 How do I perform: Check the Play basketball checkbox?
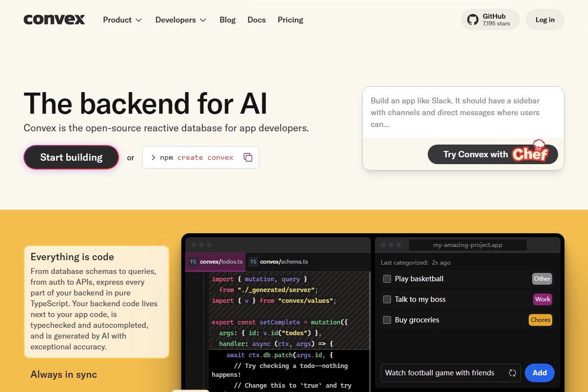(x=387, y=279)
